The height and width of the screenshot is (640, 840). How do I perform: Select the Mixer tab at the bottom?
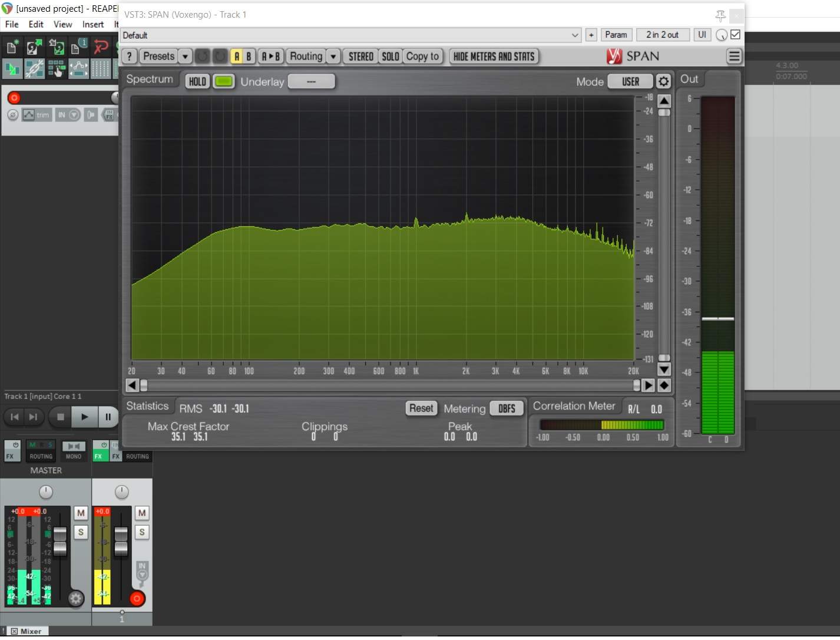27,631
